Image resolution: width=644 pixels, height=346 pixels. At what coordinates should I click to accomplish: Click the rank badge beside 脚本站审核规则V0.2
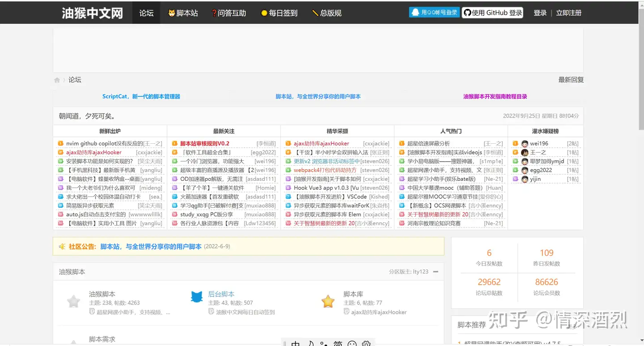(175, 144)
